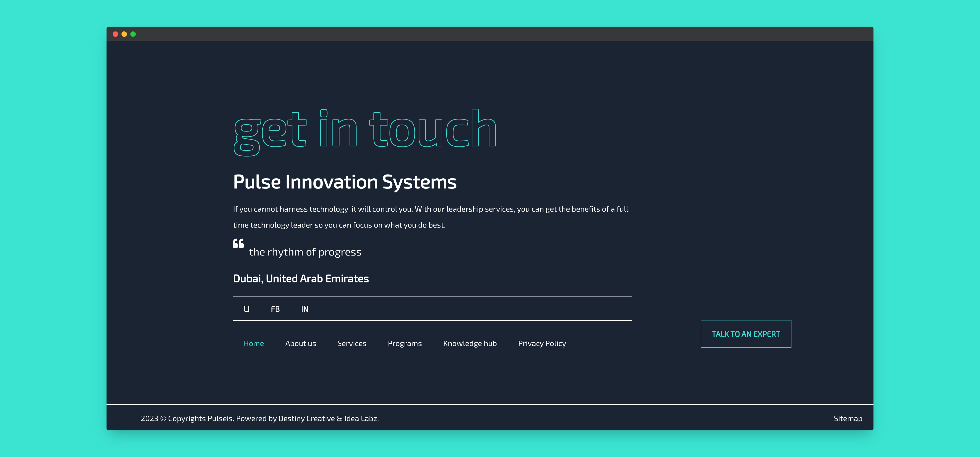Click 'the rhythm of progress' quote text
This screenshot has height=457, width=980.
coord(305,252)
